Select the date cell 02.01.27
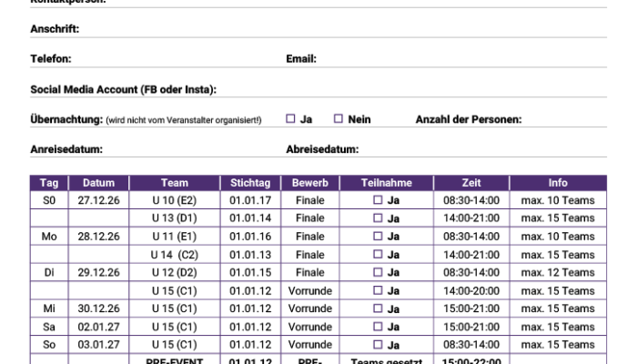 coord(98,327)
